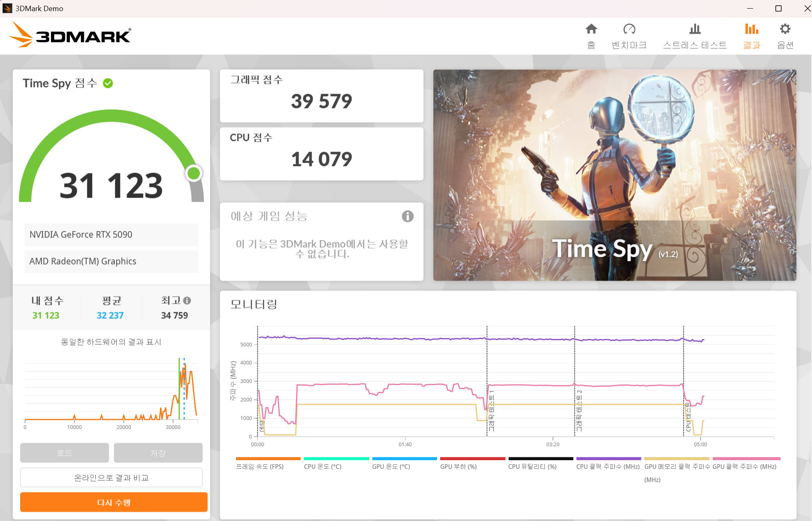812x521 pixels.
Task: Open the Options (옵션) tab
Action: tap(785, 36)
